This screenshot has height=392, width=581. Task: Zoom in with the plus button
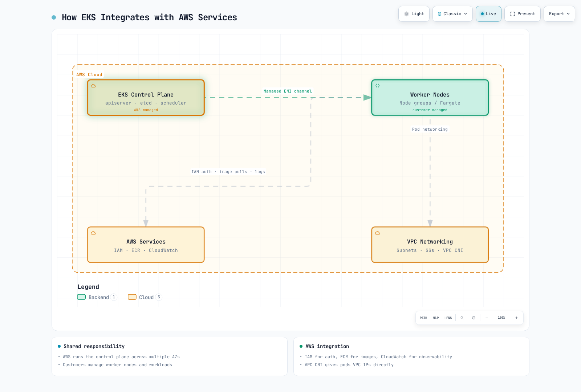516,318
